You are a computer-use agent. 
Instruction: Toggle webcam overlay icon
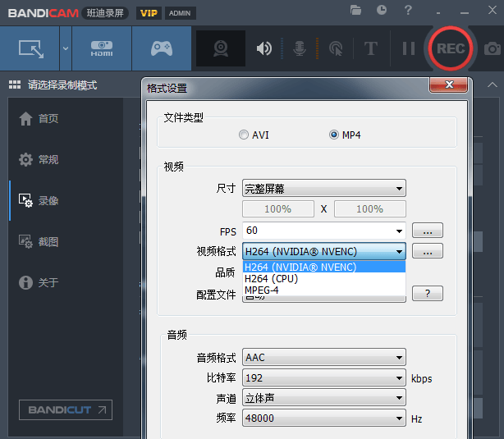[x=221, y=48]
